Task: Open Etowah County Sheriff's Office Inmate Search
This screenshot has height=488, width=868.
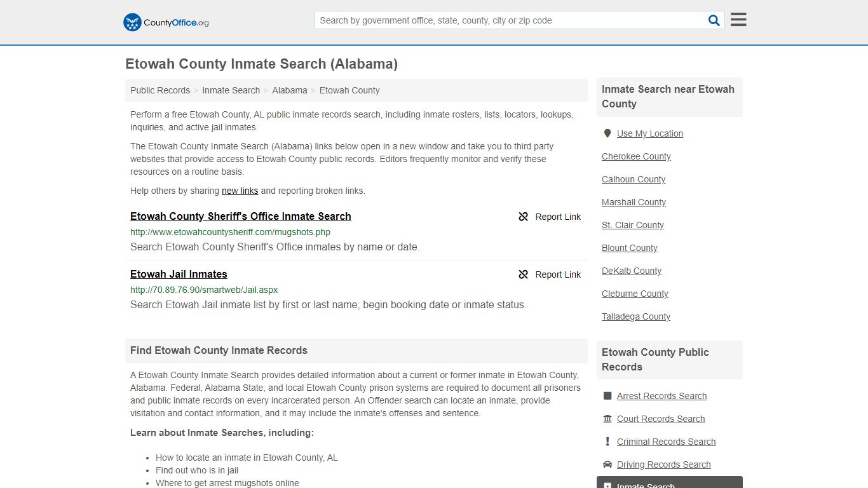Action: pyautogui.click(x=241, y=216)
